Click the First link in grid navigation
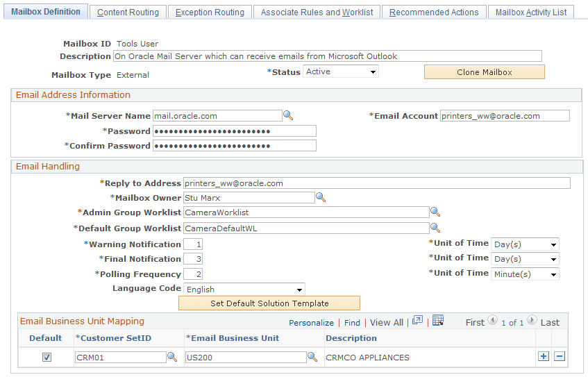 pyautogui.click(x=475, y=323)
